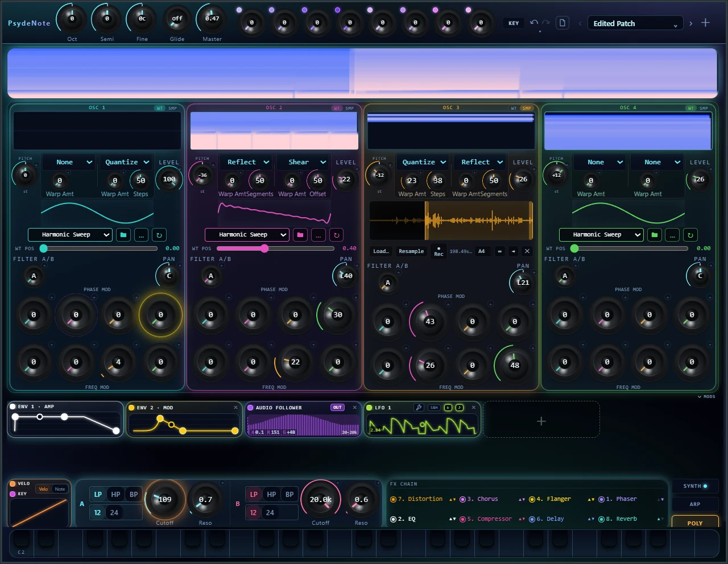The image size is (728, 564).
Task: Open OSC 2 Harmonic Sweep wavetable dropdown
Action: point(247,235)
